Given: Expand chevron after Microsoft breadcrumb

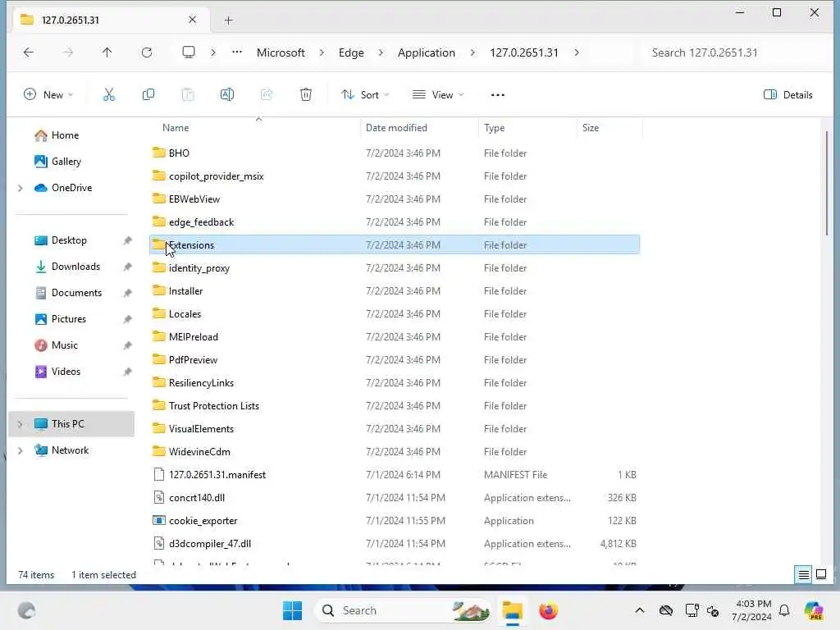Looking at the screenshot, I should click(322, 52).
